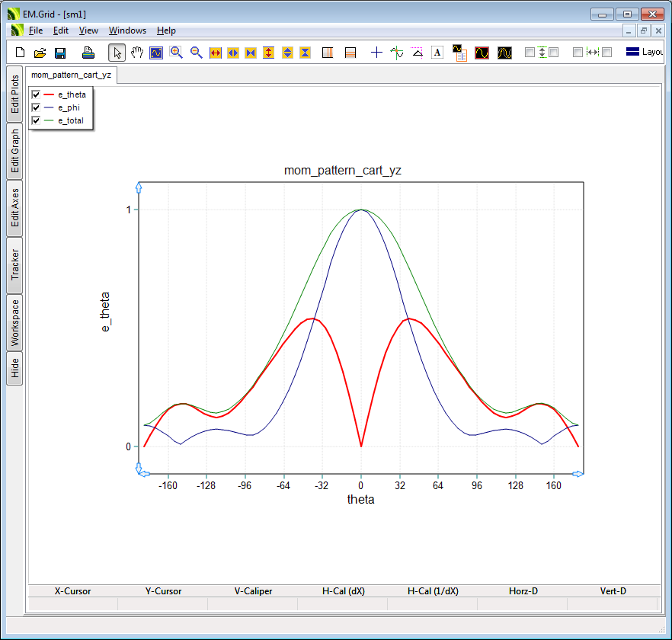Add a crosshair cursor from toolbar
This screenshot has width=672, height=640.
pos(376,53)
